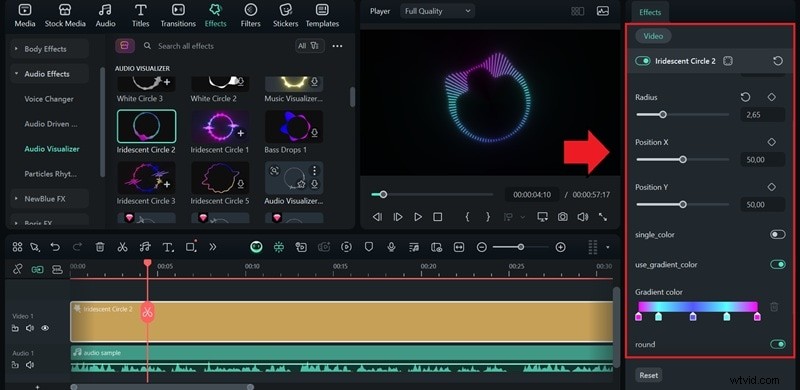The image size is (800, 390).
Task: Stop playback with the stop button
Action: (x=437, y=217)
